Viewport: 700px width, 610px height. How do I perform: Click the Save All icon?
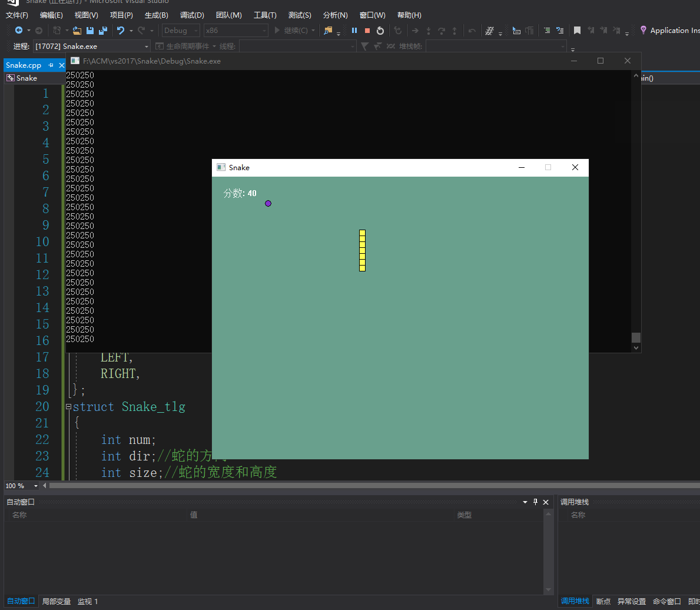(x=103, y=31)
